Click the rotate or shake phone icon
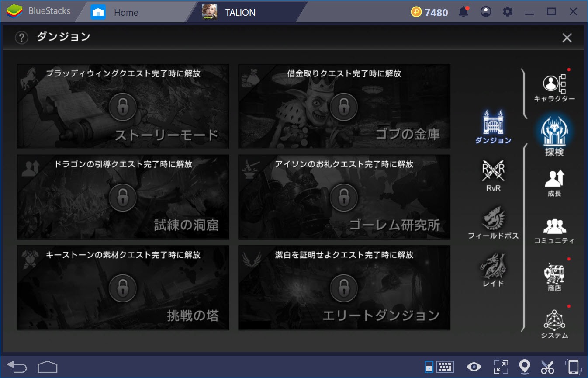 click(573, 367)
